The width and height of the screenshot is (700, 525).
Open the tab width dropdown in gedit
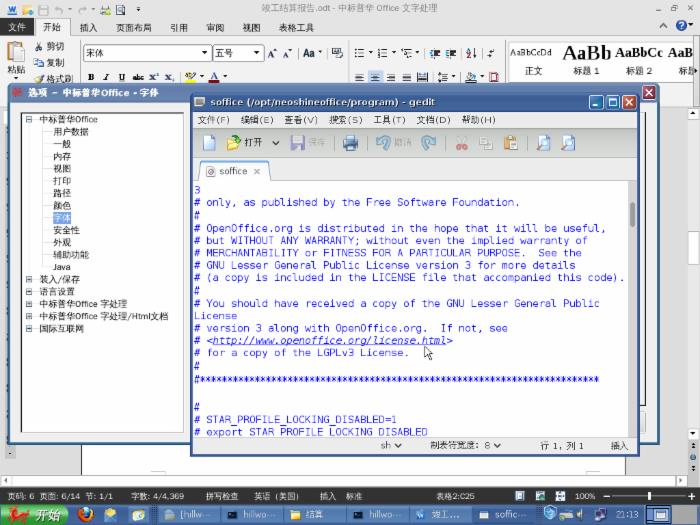(466, 445)
